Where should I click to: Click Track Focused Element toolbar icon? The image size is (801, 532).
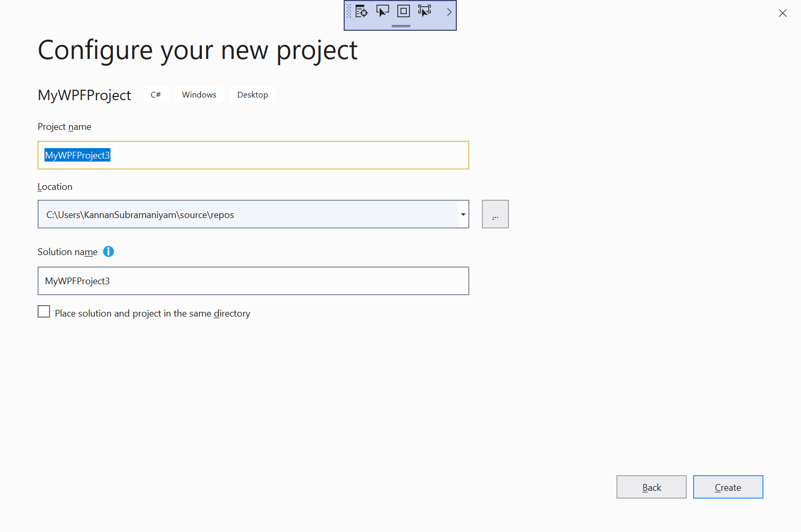point(424,11)
